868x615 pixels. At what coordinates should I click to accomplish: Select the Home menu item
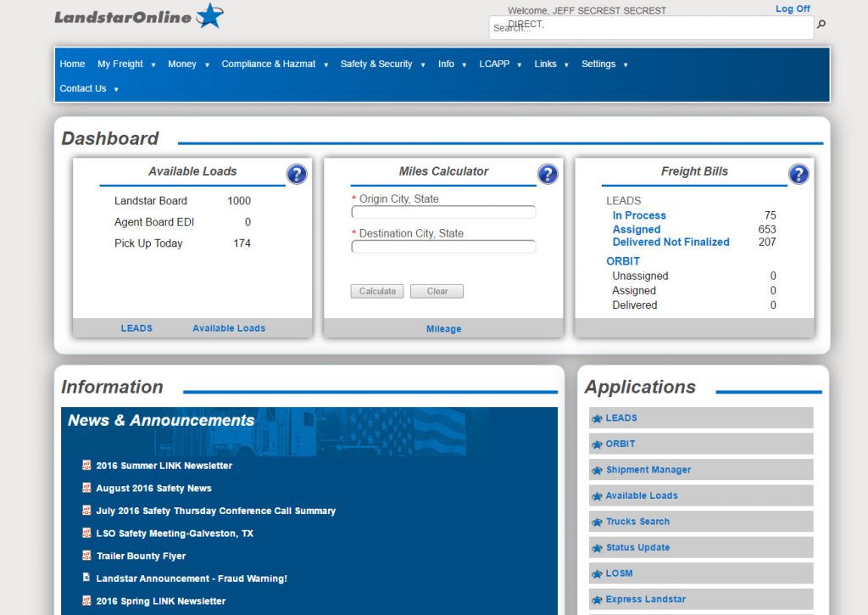[x=72, y=64]
